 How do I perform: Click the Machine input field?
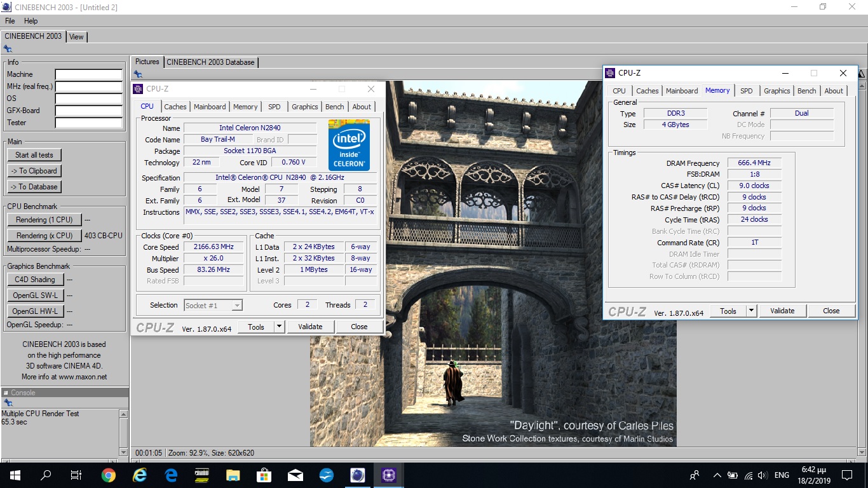coord(88,75)
